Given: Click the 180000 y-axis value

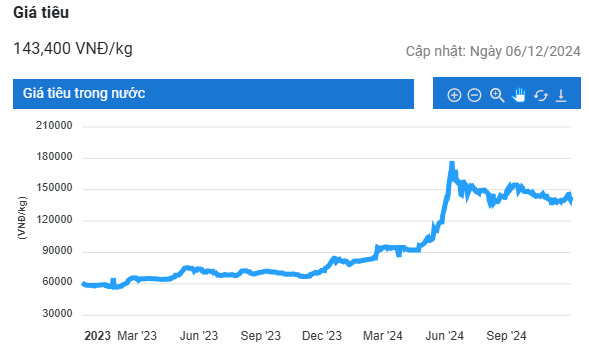Looking at the screenshot, I should (x=54, y=157).
